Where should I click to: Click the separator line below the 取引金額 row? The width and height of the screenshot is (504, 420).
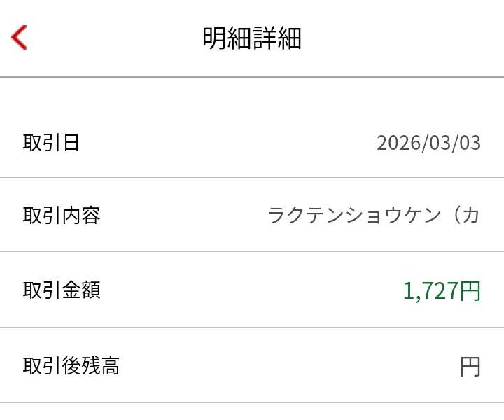click(252, 328)
